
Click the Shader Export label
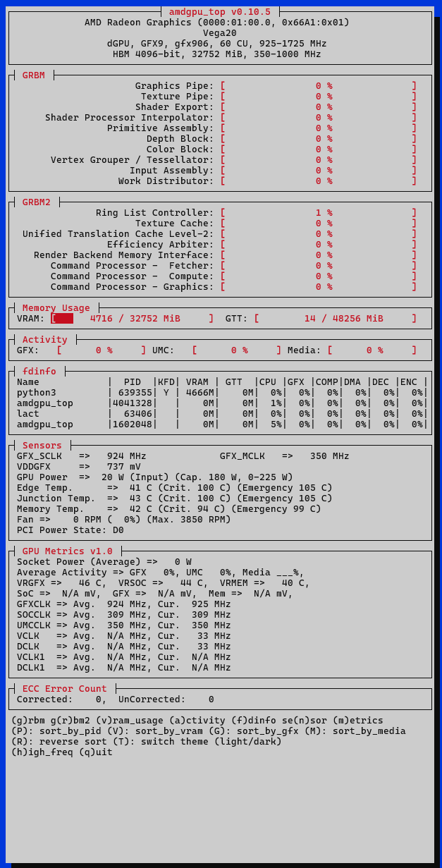click(x=175, y=106)
